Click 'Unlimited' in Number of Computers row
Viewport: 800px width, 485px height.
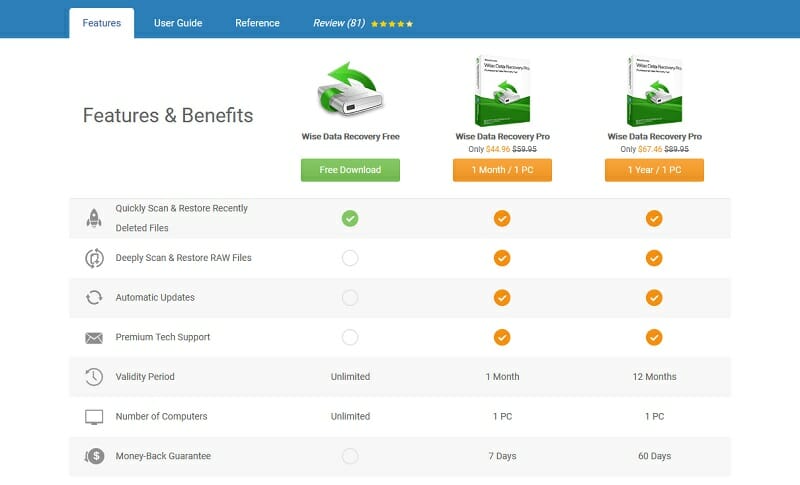(350, 416)
